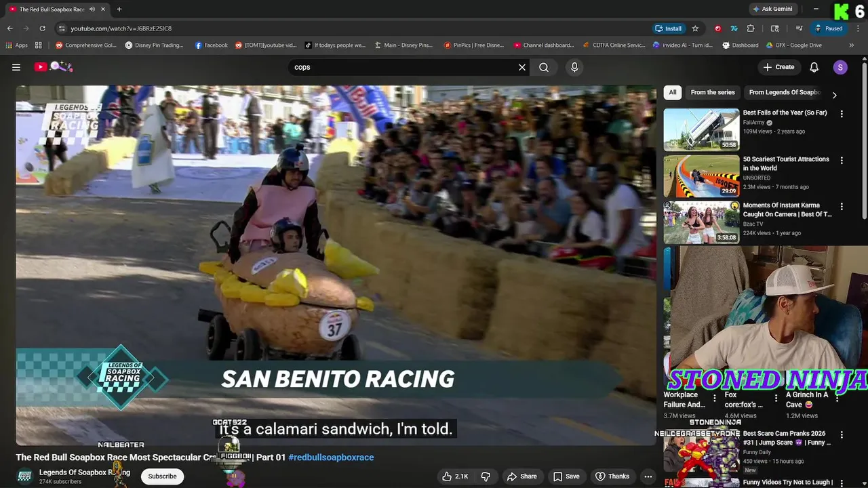Open the teal 7tv extension icon
This screenshot has height=488, width=868.
coord(734,28)
